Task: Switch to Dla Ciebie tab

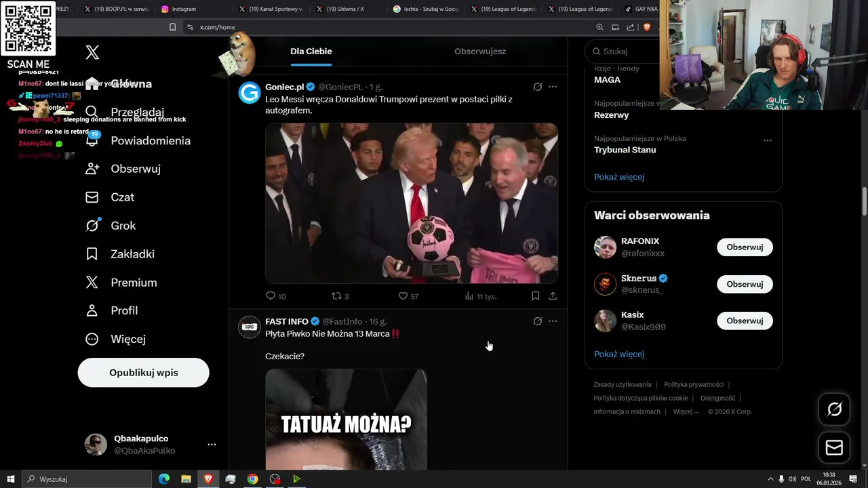Action: (311, 52)
